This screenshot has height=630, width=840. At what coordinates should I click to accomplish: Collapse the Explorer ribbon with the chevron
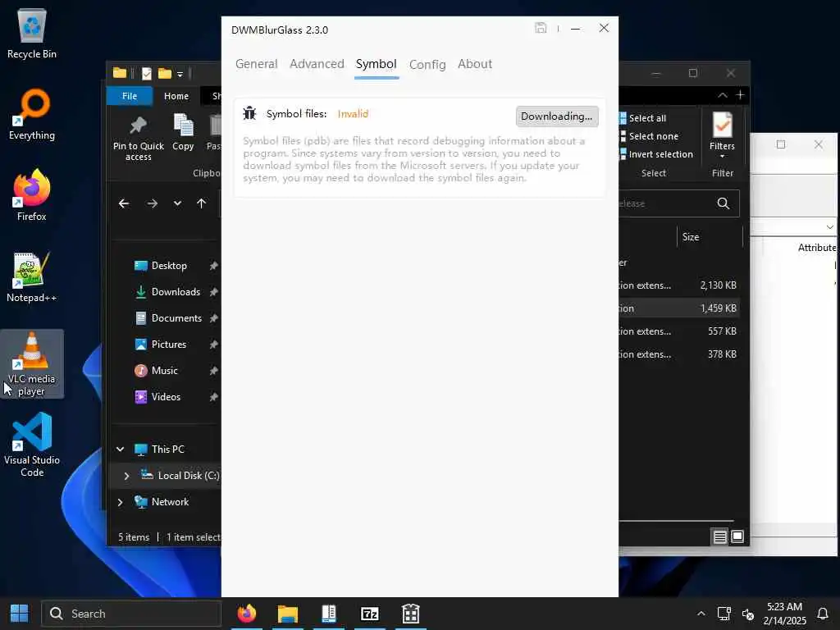click(723, 95)
